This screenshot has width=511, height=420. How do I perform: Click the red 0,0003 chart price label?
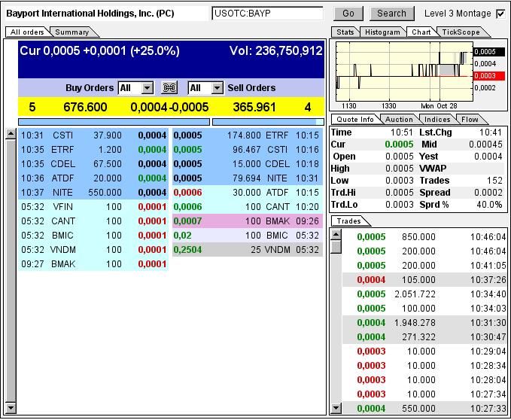pos(489,75)
